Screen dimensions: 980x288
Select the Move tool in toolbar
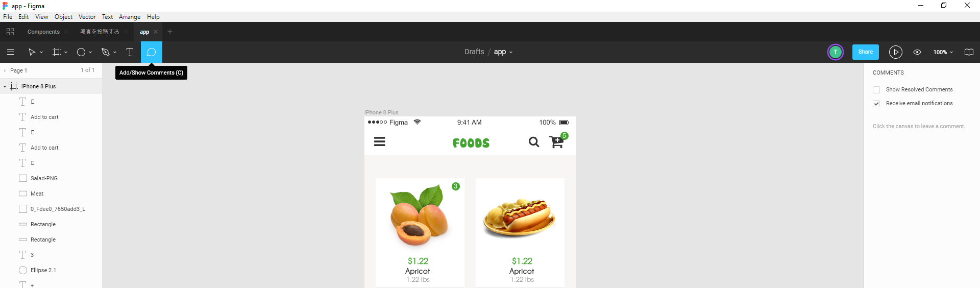coord(32,52)
